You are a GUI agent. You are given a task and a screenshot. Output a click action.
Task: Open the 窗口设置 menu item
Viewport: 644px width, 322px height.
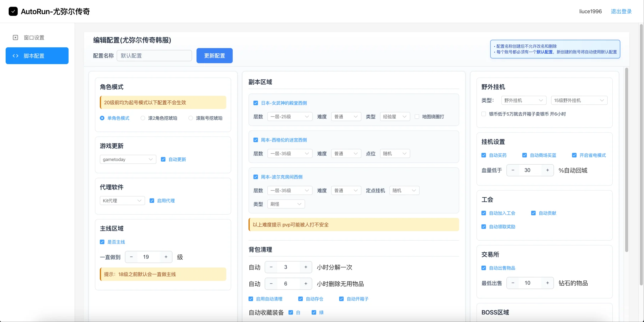(x=34, y=38)
